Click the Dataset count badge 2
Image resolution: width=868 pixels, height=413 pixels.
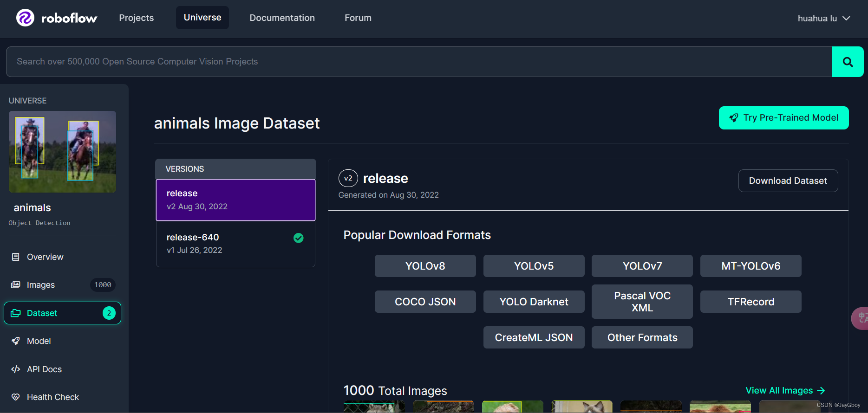pos(109,313)
